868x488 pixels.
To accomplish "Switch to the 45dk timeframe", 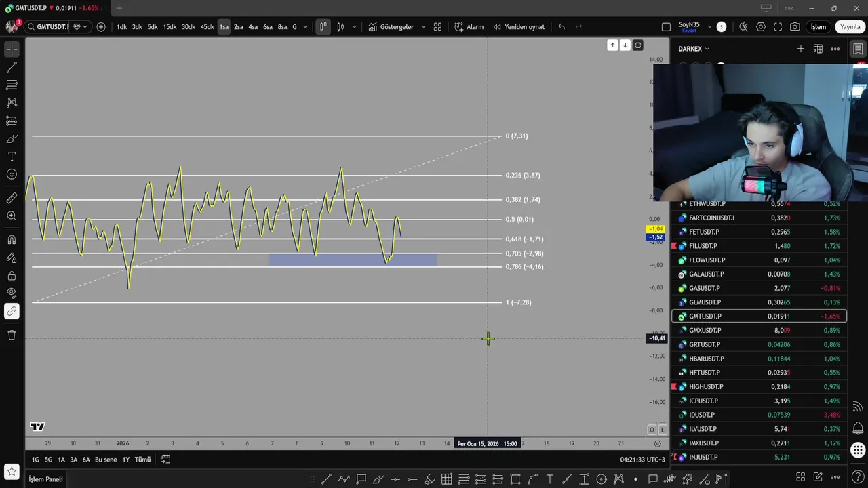I will tap(207, 27).
